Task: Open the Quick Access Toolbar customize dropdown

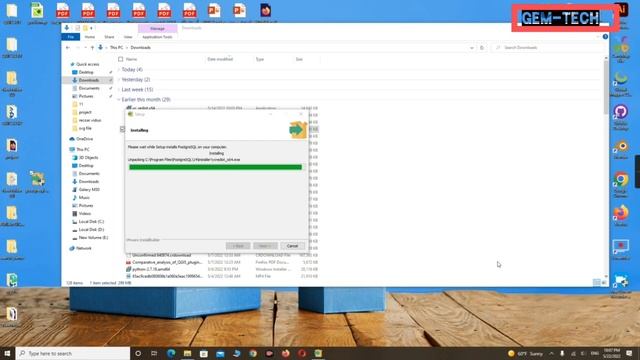Action: (x=91, y=28)
